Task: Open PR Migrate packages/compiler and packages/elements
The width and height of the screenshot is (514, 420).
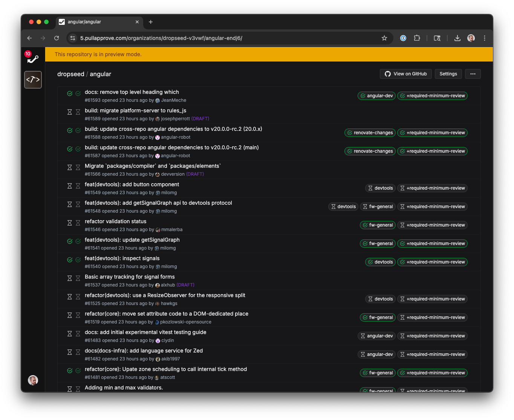Action: tap(153, 166)
